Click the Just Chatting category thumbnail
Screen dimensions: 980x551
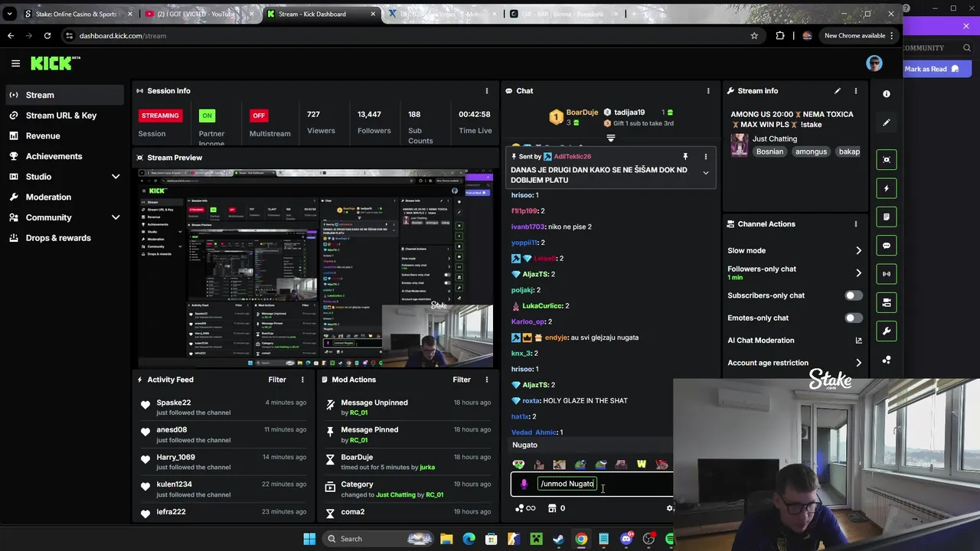(x=740, y=145)
